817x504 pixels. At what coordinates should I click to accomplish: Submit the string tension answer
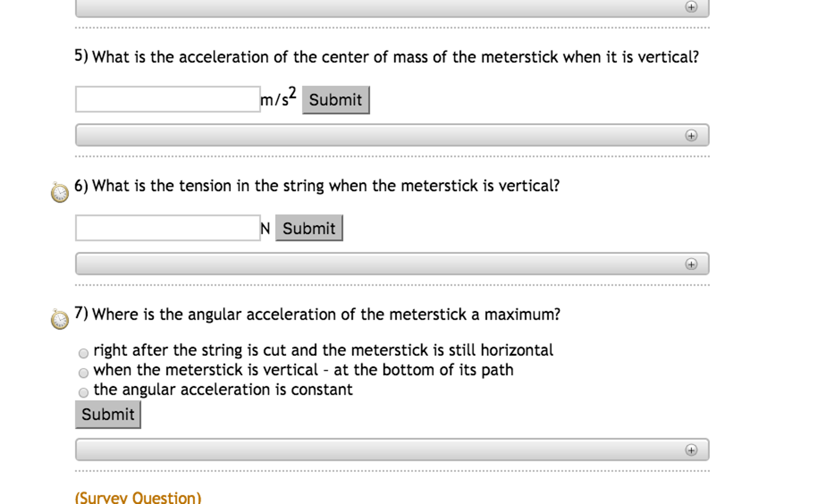tap(309, 228)
